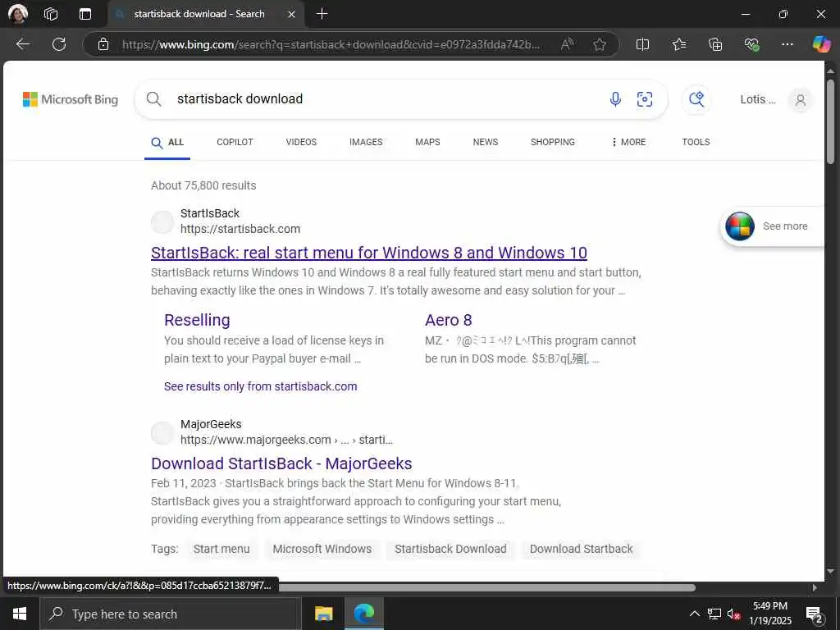Open the network status tray icon
840x630 pixels.
714,614
